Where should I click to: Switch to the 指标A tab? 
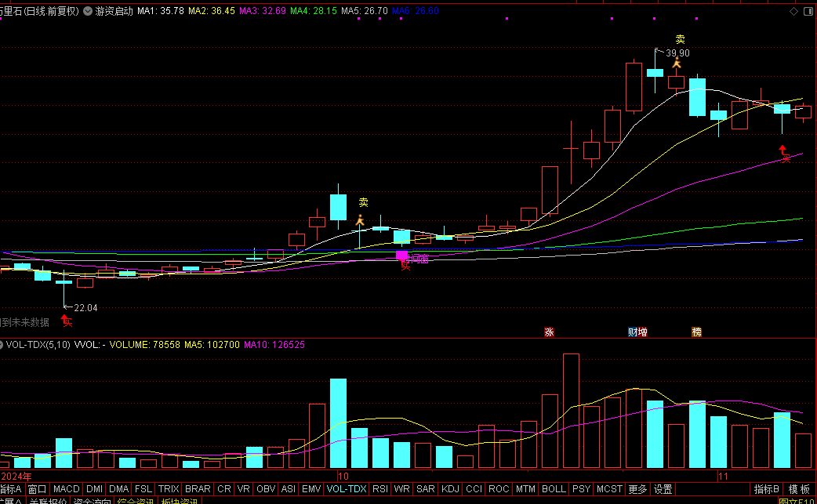10,489
